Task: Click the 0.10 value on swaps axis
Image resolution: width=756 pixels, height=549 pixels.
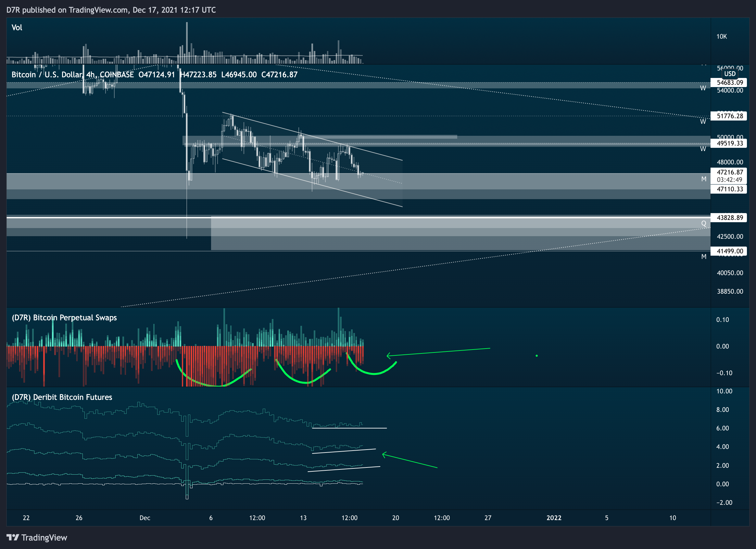Action: tap(723, 320)
